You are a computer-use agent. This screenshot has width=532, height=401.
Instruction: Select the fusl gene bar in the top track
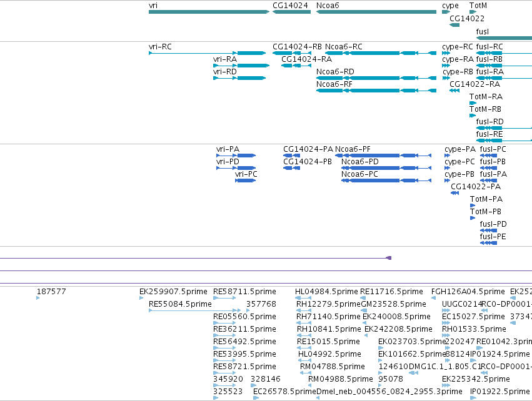504,38
